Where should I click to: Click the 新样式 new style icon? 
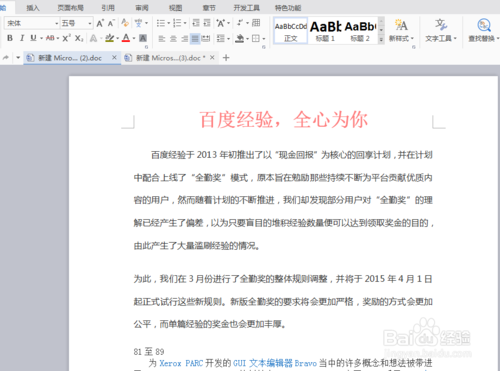(x=401, y=31)
